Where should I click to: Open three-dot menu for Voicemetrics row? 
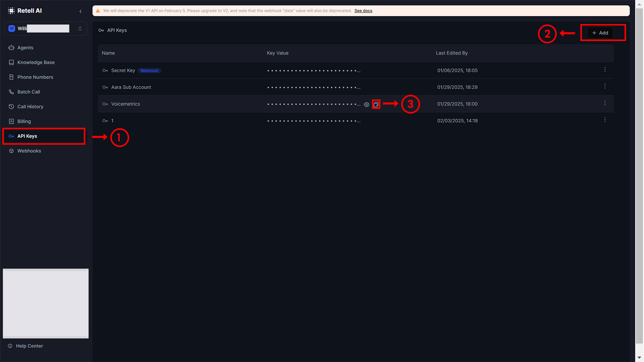tap(605, 103)
